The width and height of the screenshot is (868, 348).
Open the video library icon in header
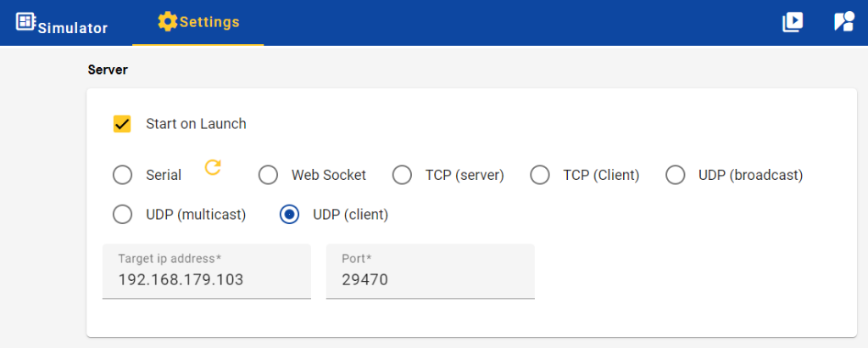[x=792, y=22]
